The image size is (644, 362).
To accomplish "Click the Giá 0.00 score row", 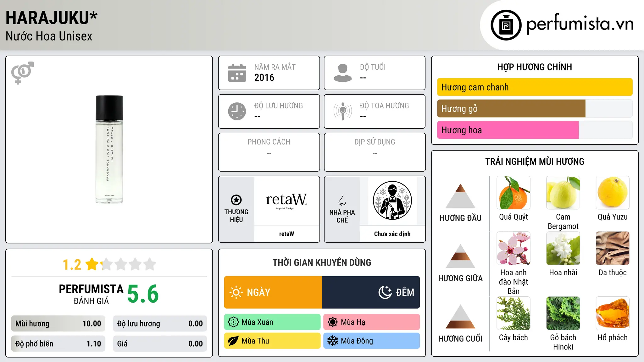I will pos(160,344).
